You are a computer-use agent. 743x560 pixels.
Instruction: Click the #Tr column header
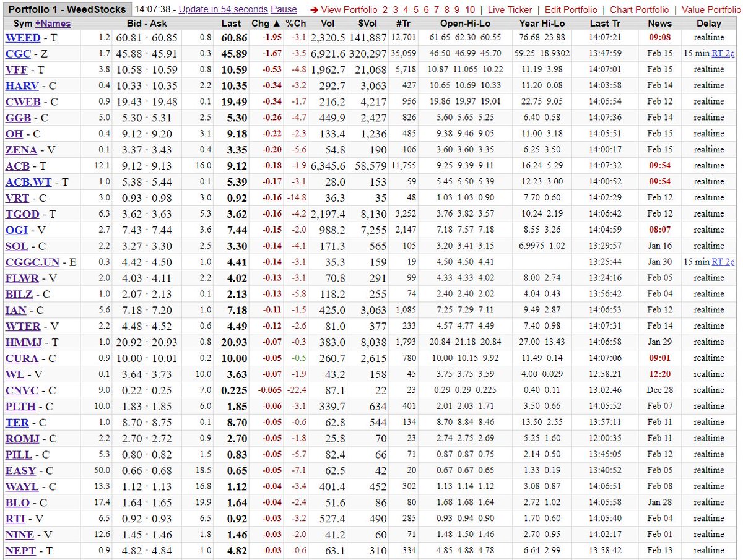[403, 24]
